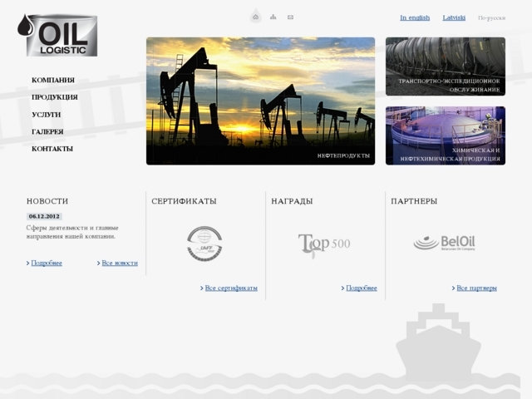Switch language to In english

[415, 17]
